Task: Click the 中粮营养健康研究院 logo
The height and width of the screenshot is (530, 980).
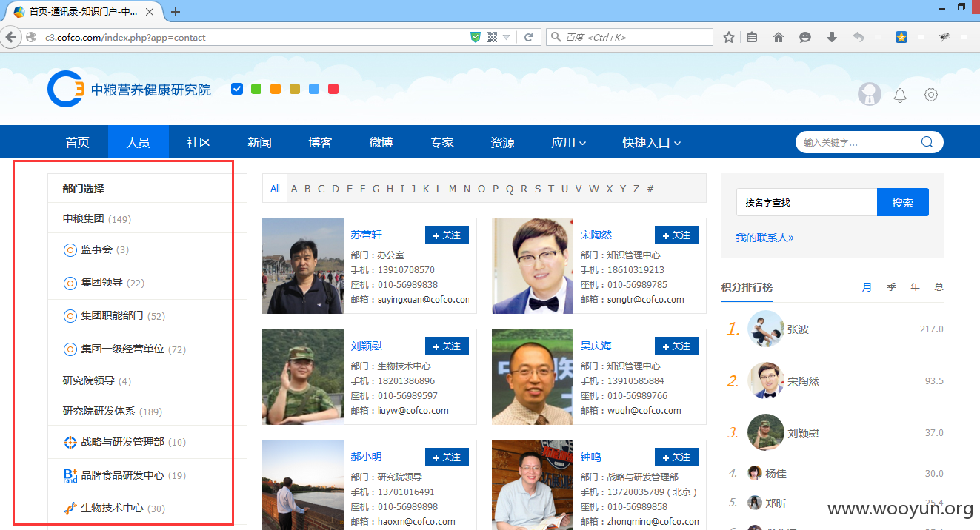Action: point(130,90)
